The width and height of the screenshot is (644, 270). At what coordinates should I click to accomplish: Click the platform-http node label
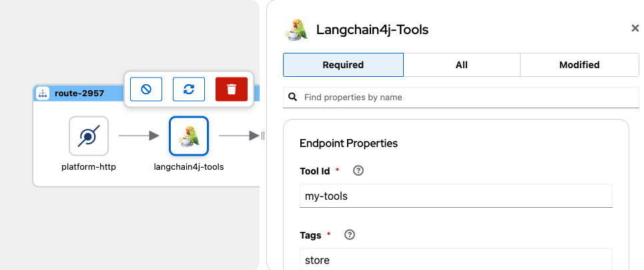[x=89, y=166]
